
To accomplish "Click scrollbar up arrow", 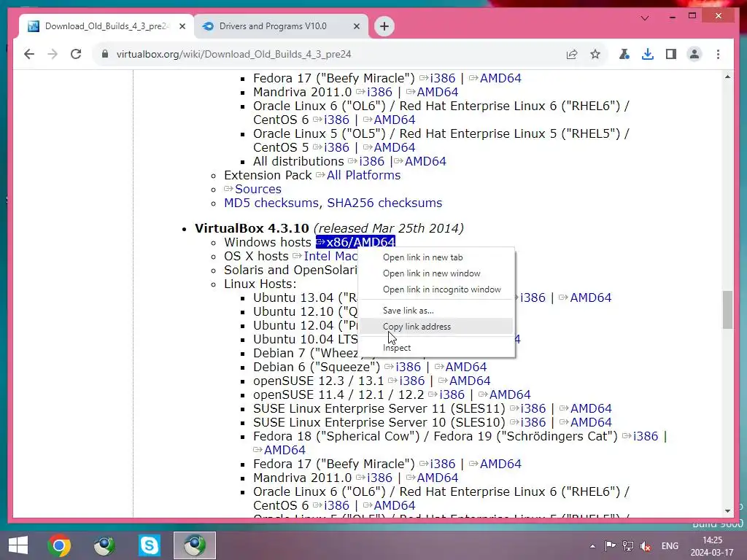I will (x=727, y=77).
